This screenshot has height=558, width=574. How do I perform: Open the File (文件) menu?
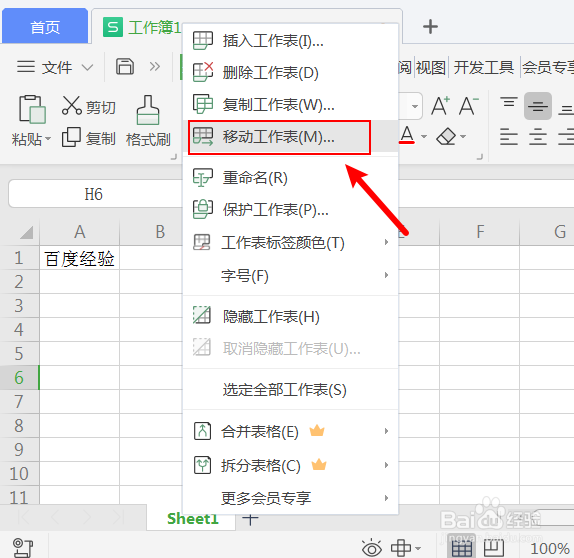point(57,67)
